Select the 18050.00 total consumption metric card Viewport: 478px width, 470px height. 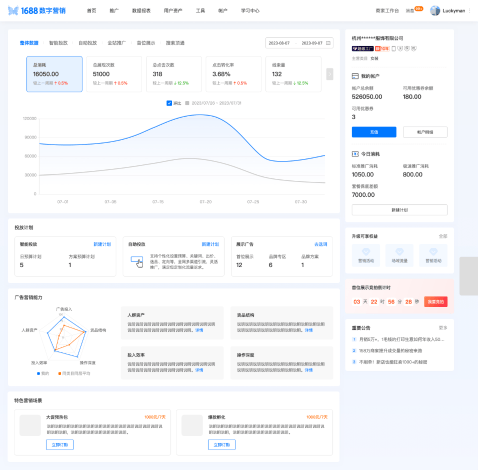[x=54, y=74]
